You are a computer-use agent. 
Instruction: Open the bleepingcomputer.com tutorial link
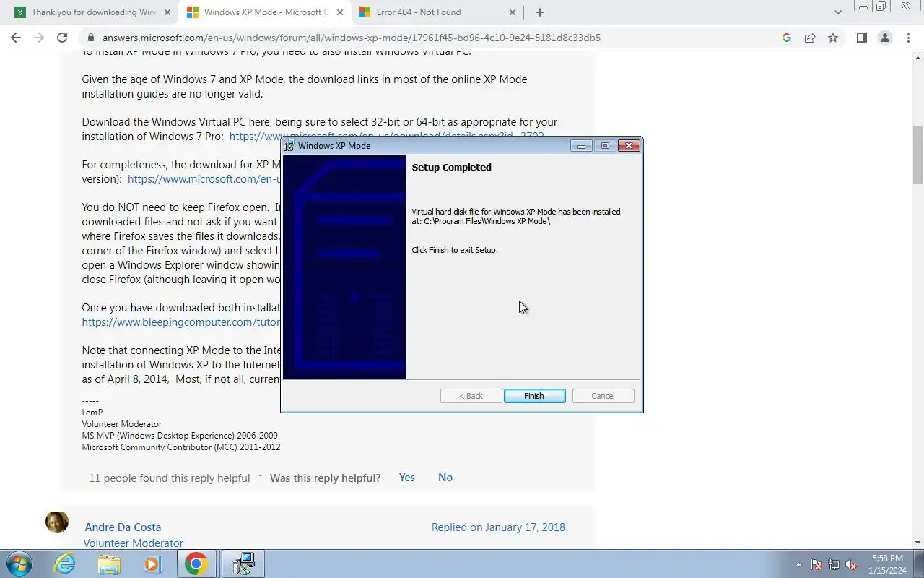click(180, 322)
